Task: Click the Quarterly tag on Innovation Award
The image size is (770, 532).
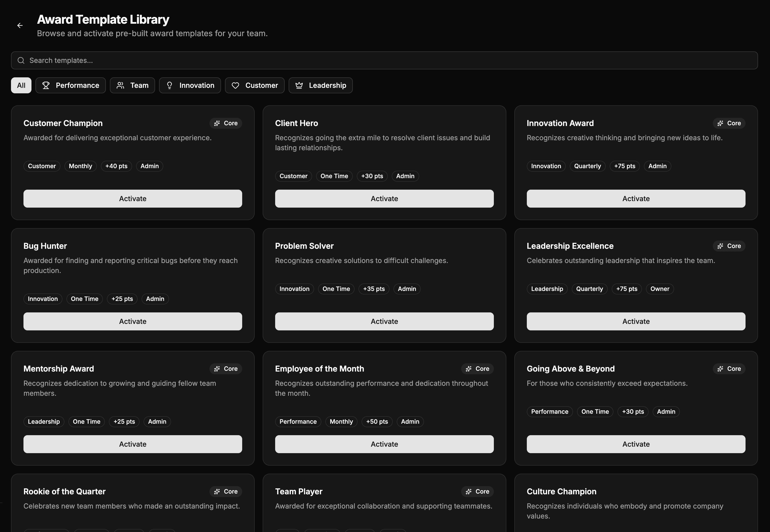Action: pos(587,166)
